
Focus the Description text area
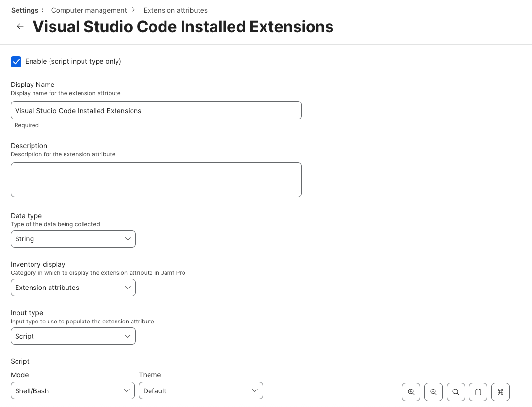pyautogui.click(x=156, y=180)
